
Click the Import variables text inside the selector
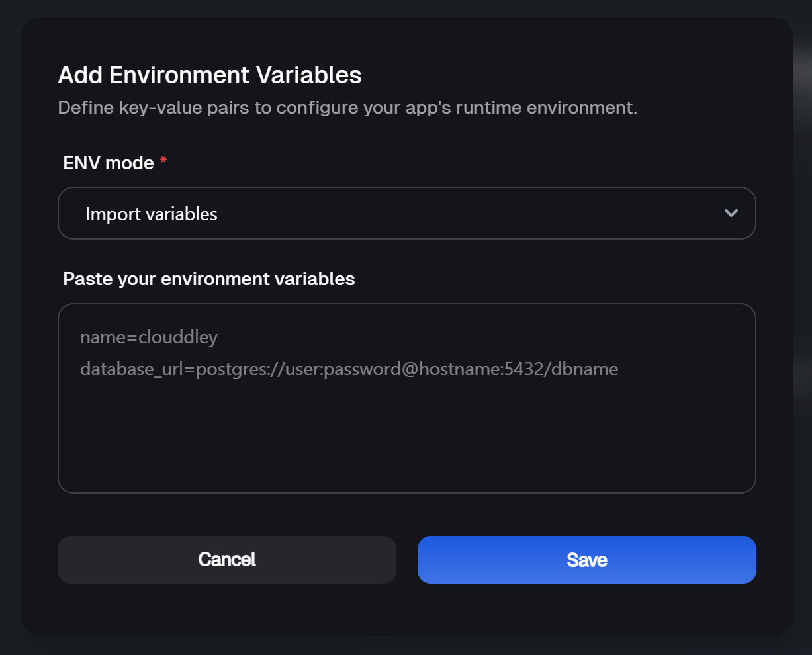pos(151,213)
